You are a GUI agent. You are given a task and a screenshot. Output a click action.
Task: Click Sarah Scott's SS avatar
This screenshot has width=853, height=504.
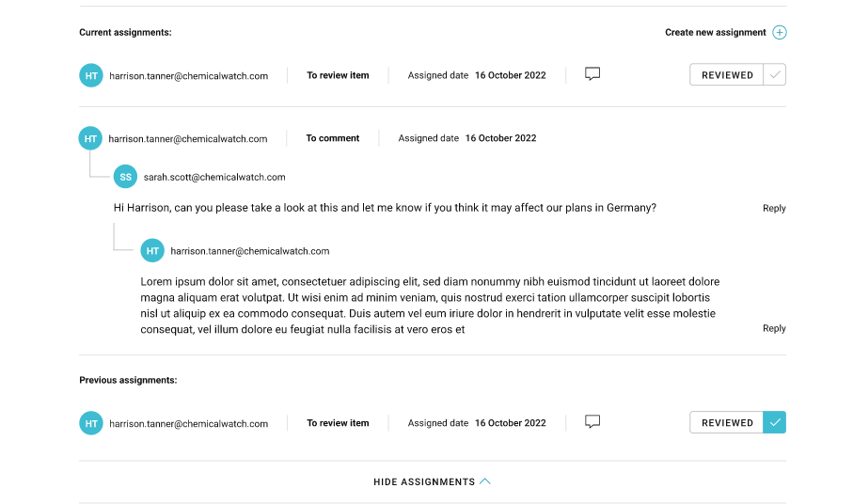click(x=125, y=177)
